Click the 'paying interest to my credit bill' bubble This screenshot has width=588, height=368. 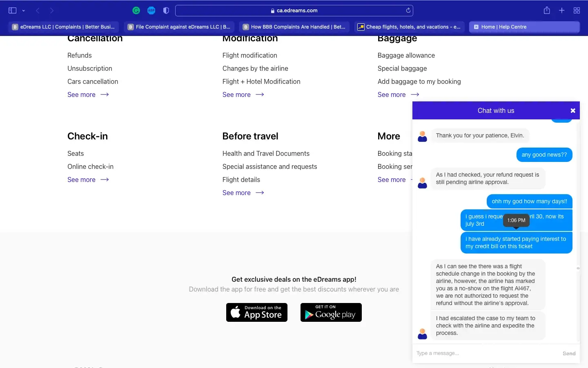point(516,242)
